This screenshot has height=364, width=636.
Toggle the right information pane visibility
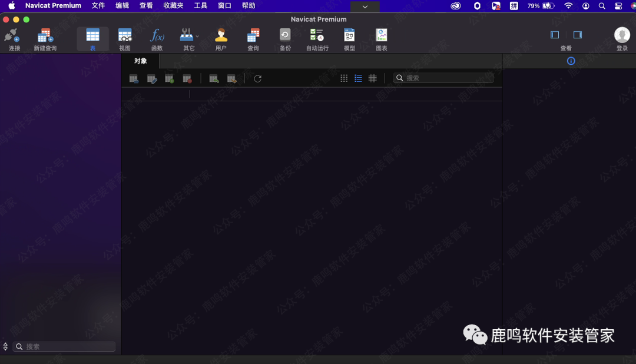pyautogui.click(x=577, y=35)
